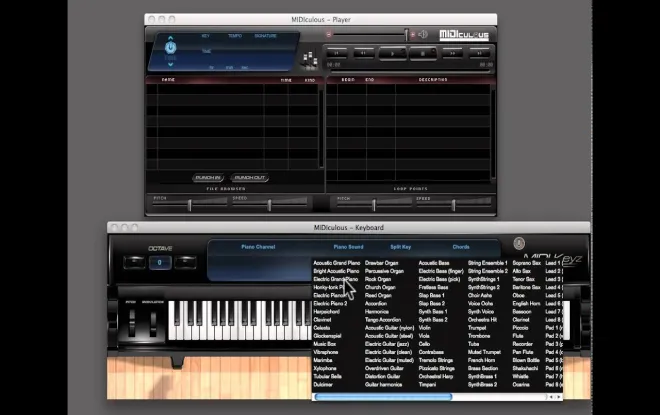This screenshot has height=415, width=660.
Task: Click the Description column header in loop points
Action: point(433,80)
